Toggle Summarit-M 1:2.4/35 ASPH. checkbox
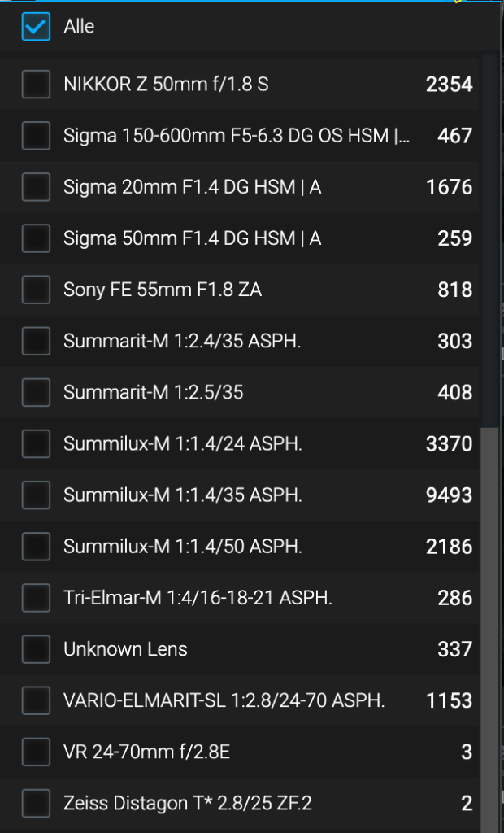Image resolution: width=504 pixels, height=833 pixels. pyautogui.click(x=36, y=341)
